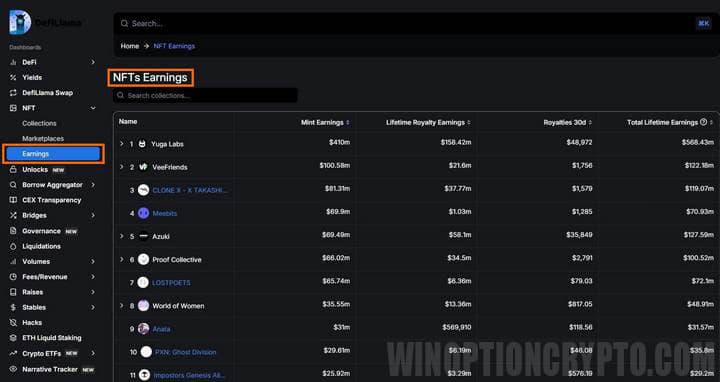Image resolution: width=720 pixels, height=382 pixels.
Task: Click the World of Women avatar icon
Action: 143,305
